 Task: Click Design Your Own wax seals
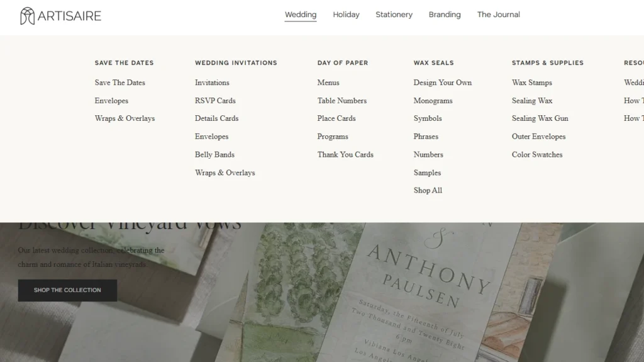pyautogui.click(x=442, y=82)
